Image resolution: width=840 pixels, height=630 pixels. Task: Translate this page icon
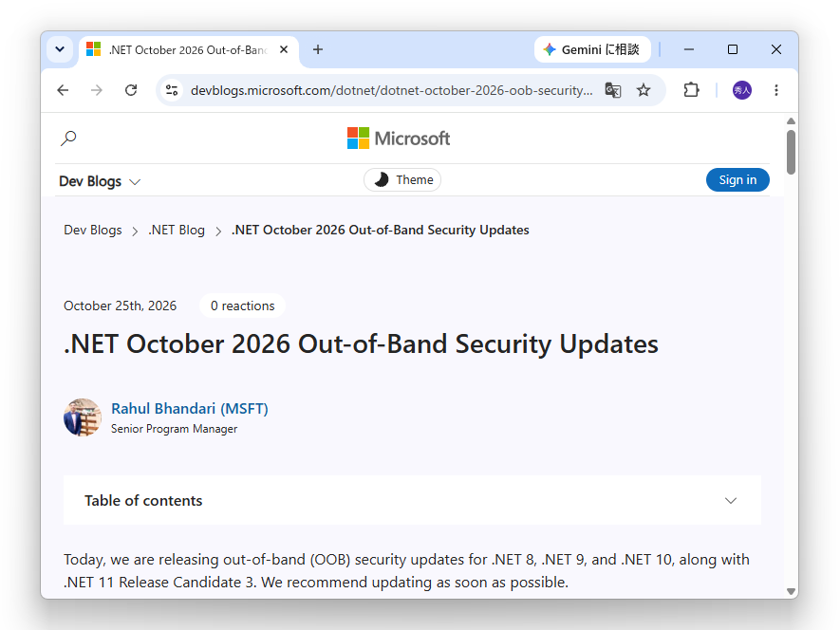613,90
